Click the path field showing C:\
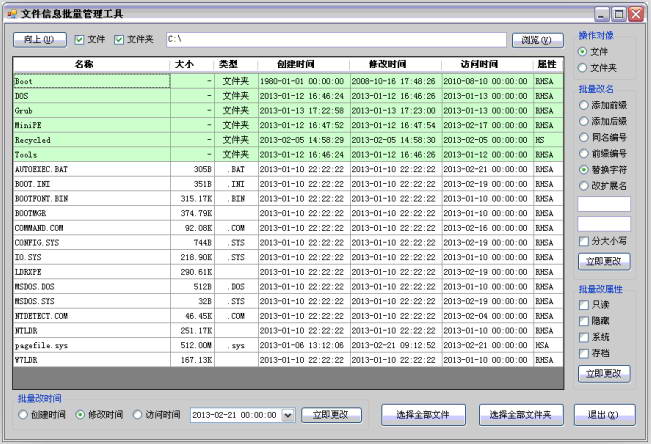651x444 pixels. tap(336, 39)
